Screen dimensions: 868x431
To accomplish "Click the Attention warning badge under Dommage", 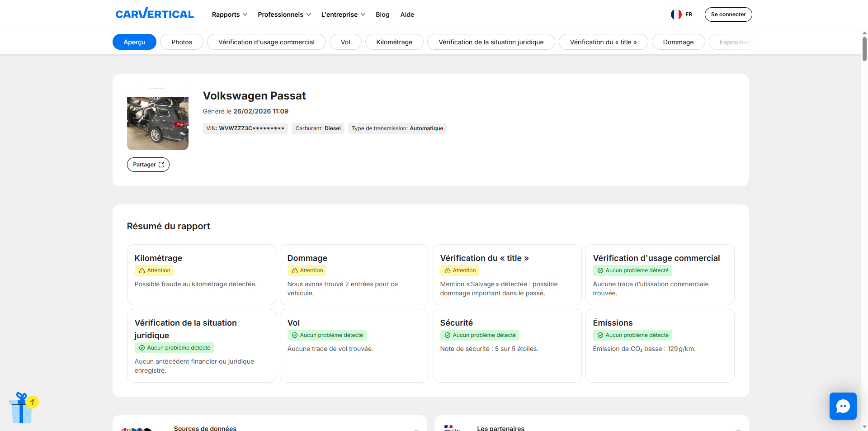I will (x=307, y=270).
